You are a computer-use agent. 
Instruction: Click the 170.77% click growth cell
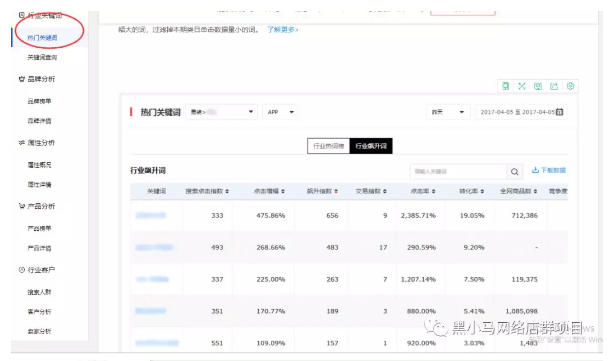pyautogui.click(x=271, y=311)
